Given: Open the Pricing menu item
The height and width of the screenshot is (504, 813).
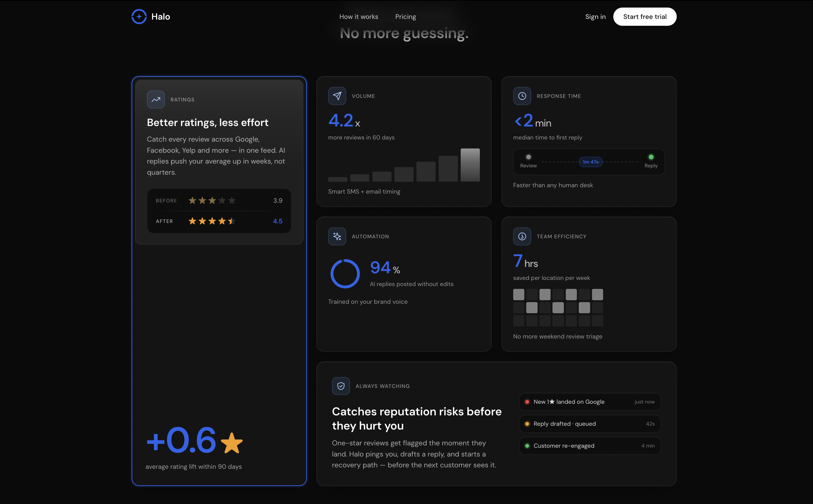Looking at the screenshot, I should click(405, 17).
